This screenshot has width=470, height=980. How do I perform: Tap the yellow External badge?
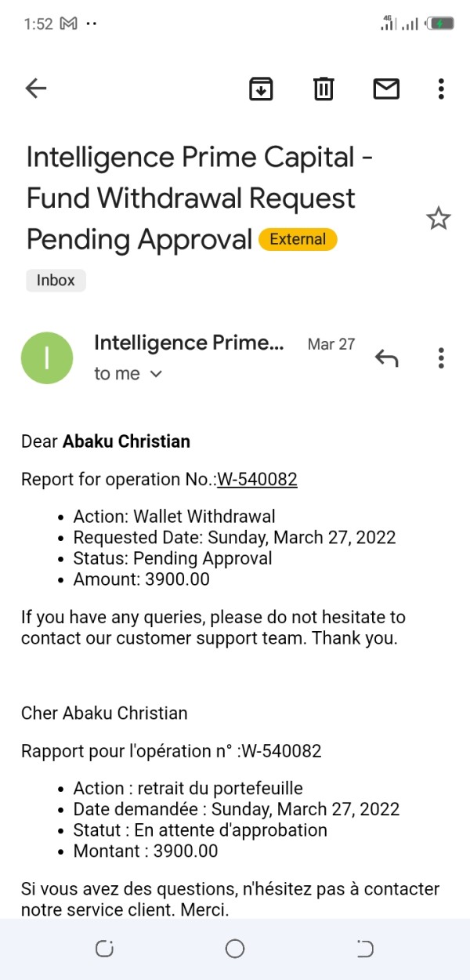(x=298, y=239)
